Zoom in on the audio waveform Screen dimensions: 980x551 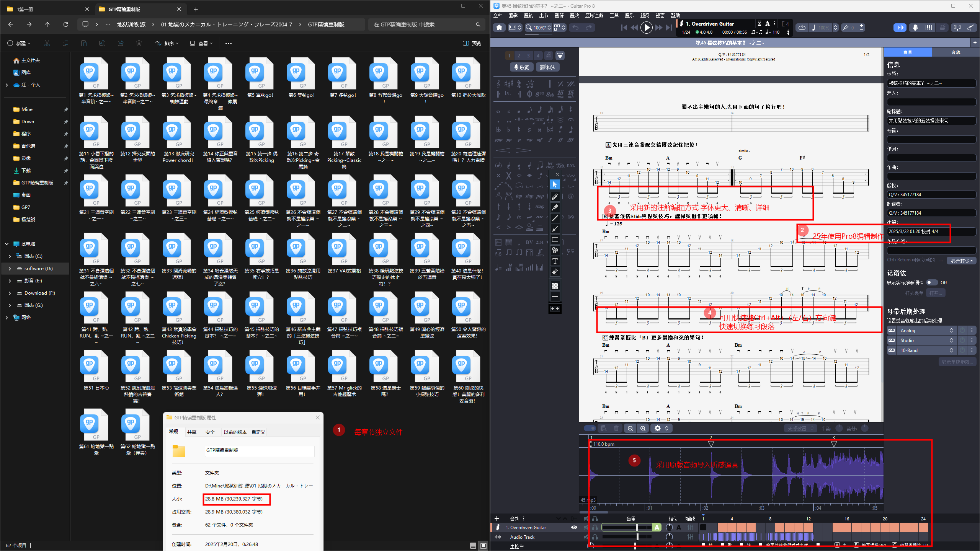(643, 429)
